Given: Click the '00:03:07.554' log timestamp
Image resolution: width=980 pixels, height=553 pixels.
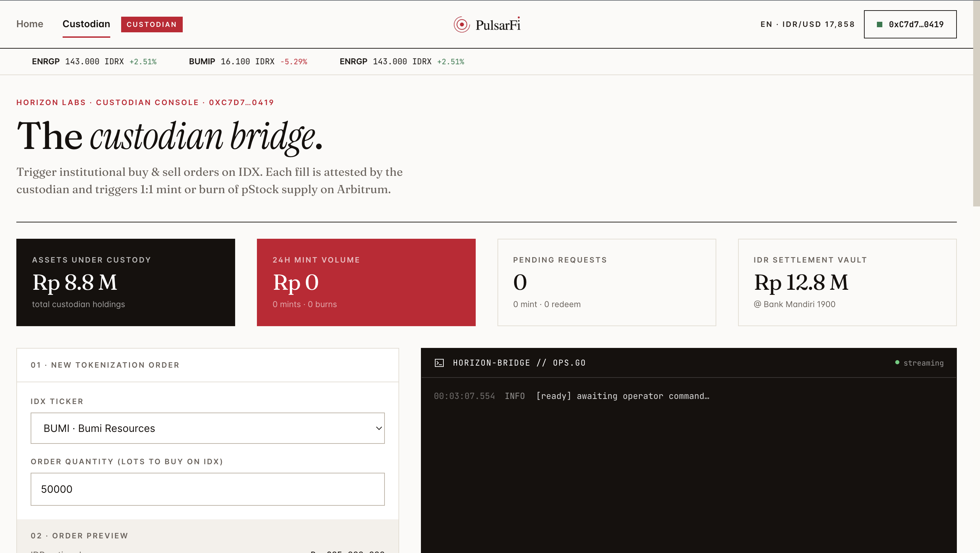Looking at the screenshot, I should click(x=464, y=396).
